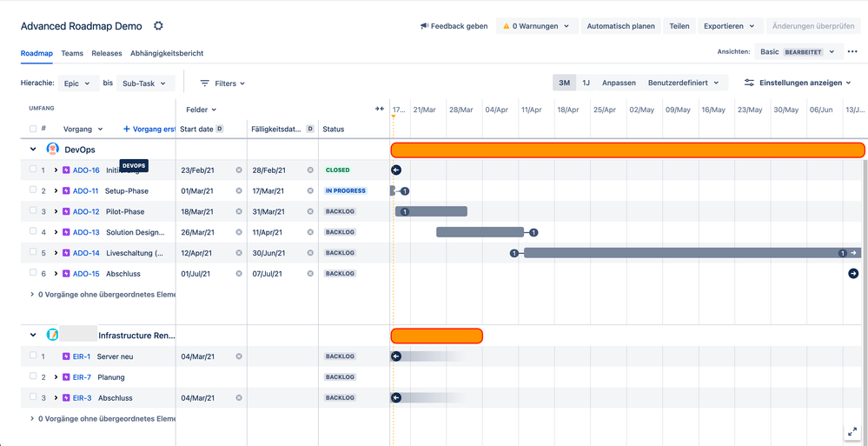This screenshot has height=446, width=868.
Task: Open the Benutzerdefiniert timeframe dropdown
Action: click(683, 83)
